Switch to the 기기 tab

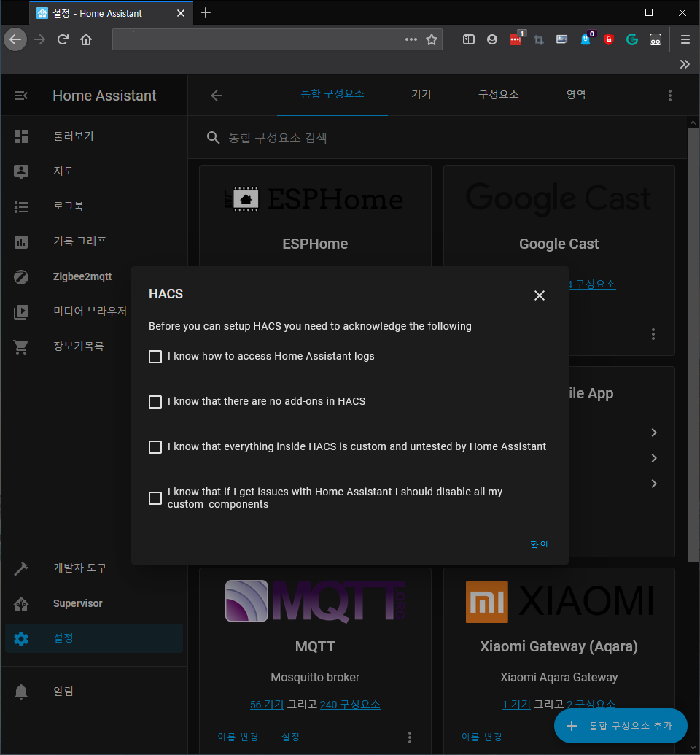(x=421, y=94)
